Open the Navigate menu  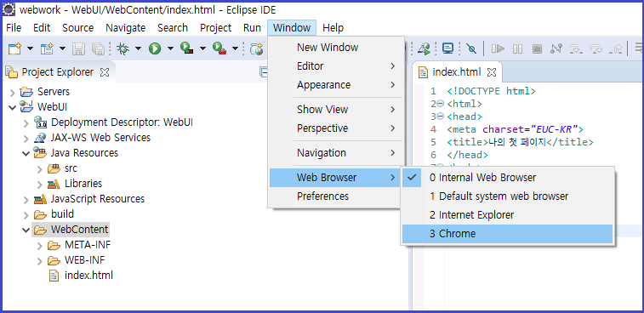pyautogui.click(x=126, y=28)
